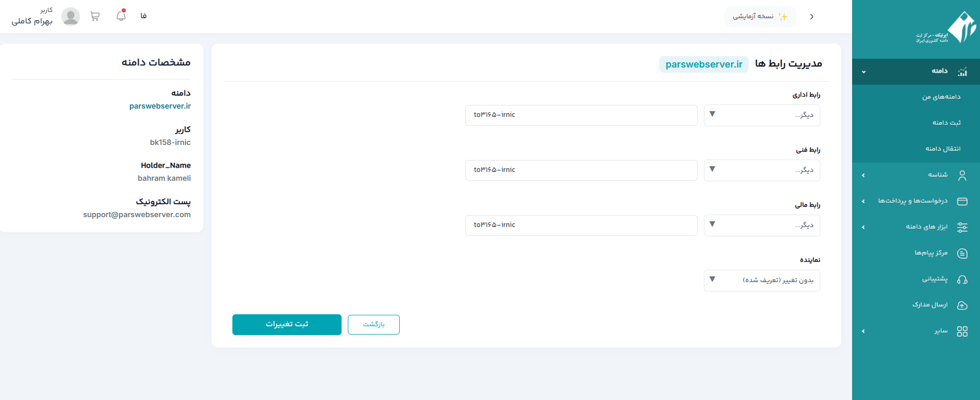Click the upload documents cloud icon
980x400 pixels.
click(962, 305)
